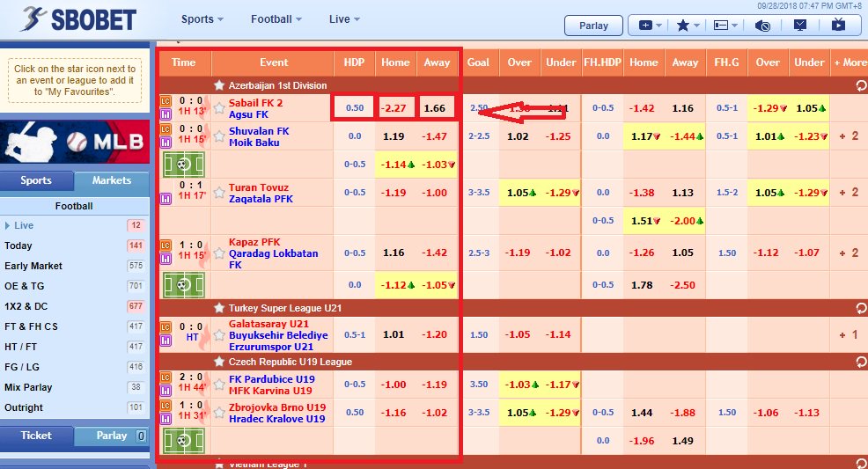Click the SBOBET logo

coord(78,19)
